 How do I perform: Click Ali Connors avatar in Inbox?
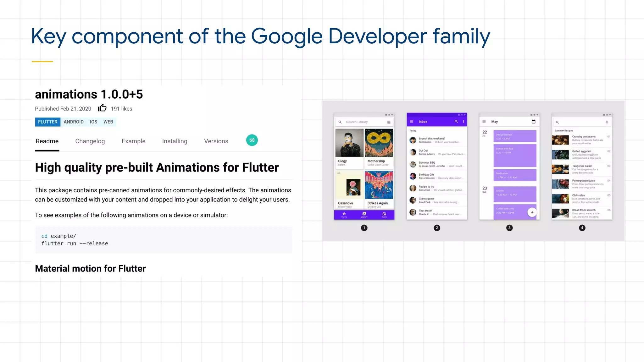[413, 140]
